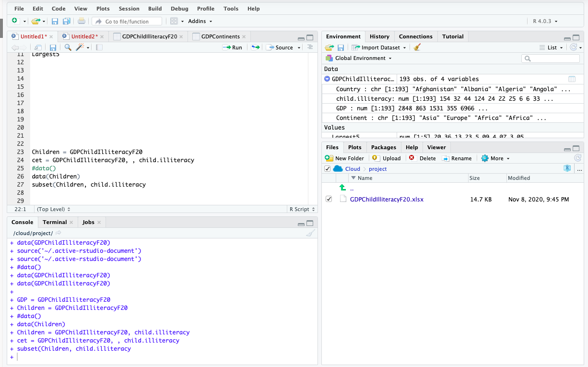Screen dimensions: 588x367
Task: Open the R 4.0.3 version dropdown
Action: click(545, 21)
